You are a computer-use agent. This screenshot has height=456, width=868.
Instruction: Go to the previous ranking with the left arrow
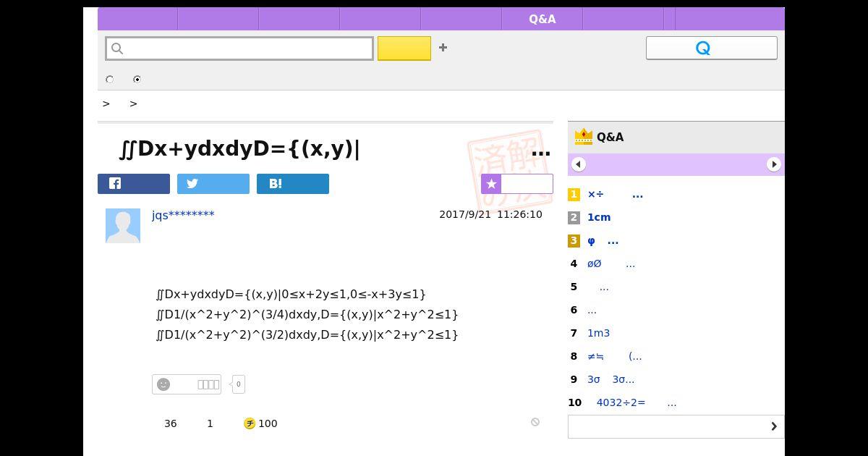pos(578,164)
